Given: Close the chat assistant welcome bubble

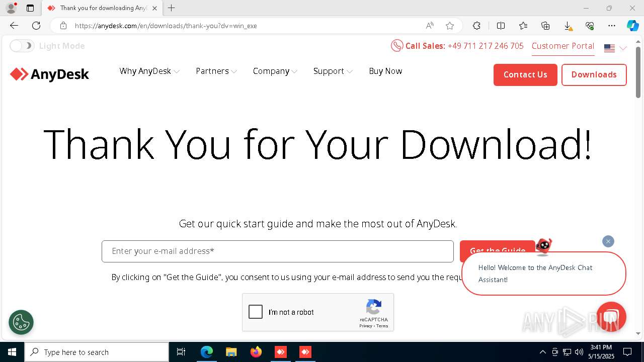Looking at the screenshot, I should [x=608, y=241].
